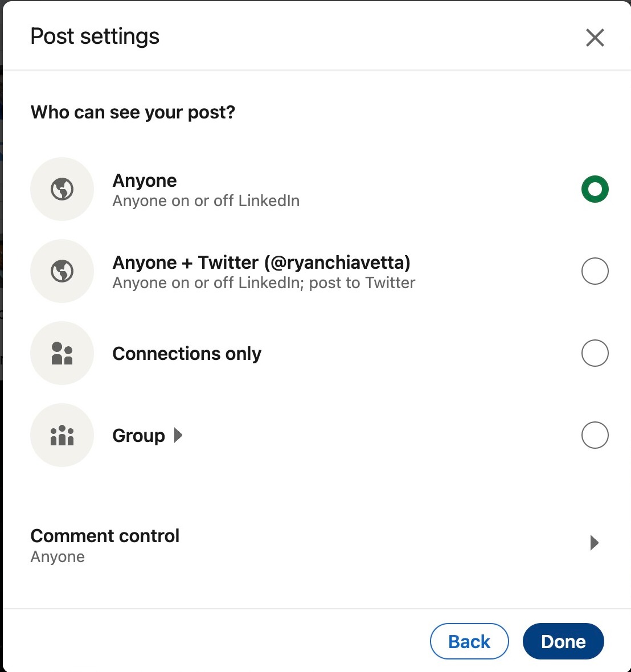Click the Comment control label
Viewport: 631px width, 672px height.
tap(105, 536)
